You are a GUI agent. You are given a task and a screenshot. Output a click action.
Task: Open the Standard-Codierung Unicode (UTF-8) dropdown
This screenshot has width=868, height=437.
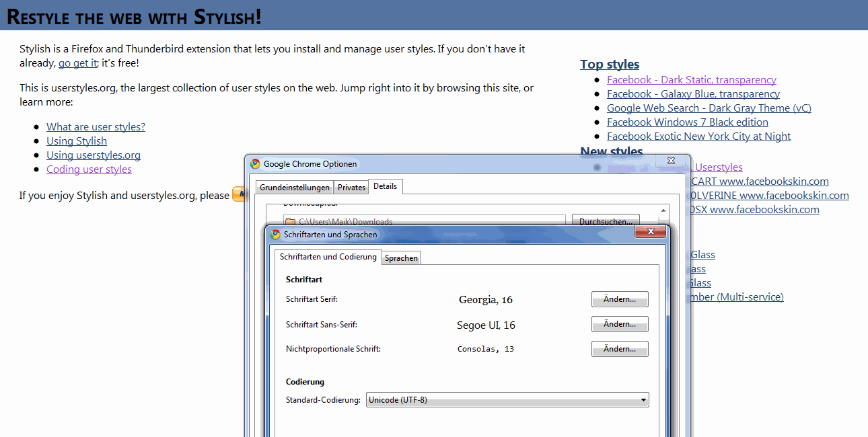click(508, 400)
